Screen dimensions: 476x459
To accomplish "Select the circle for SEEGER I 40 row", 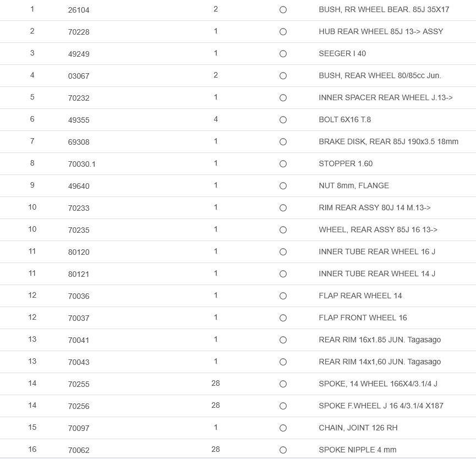I will [x=283, y=54].
